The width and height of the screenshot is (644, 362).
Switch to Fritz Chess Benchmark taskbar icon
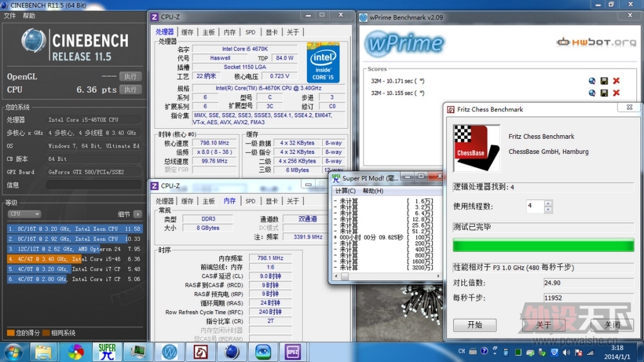pos(201,352)
